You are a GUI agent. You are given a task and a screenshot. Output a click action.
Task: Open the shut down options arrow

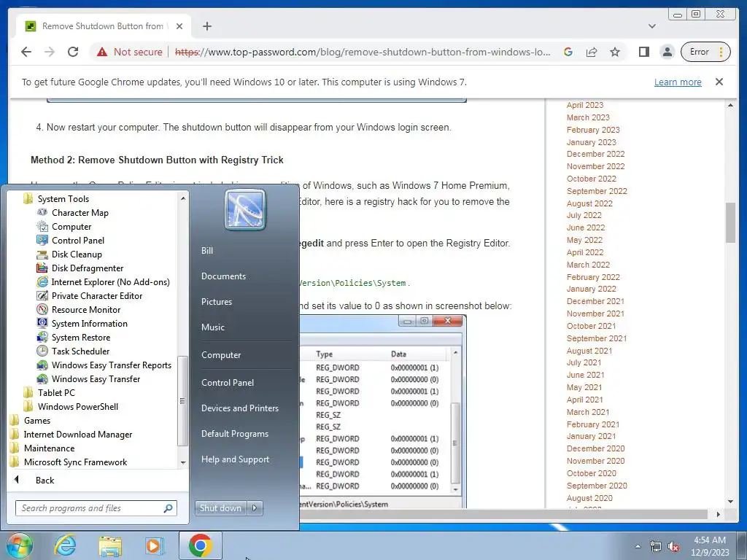coord(255,508)
